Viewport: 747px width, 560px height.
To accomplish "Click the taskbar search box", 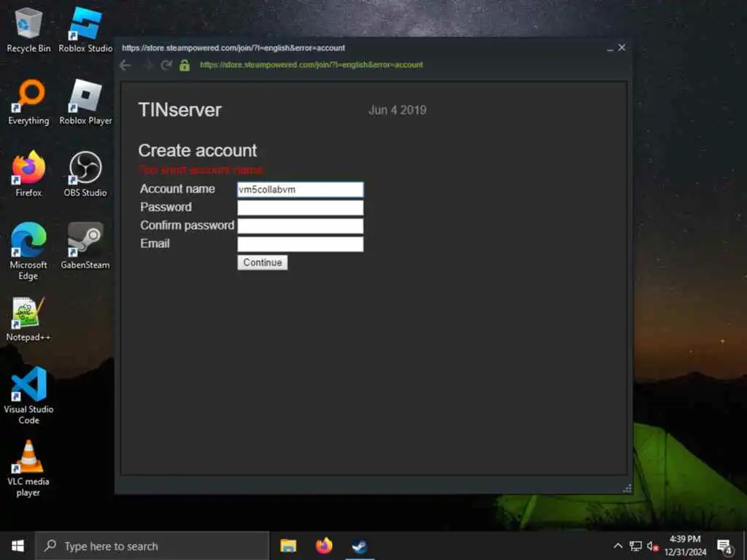I will pyautogui.click(x=152, y=545).
